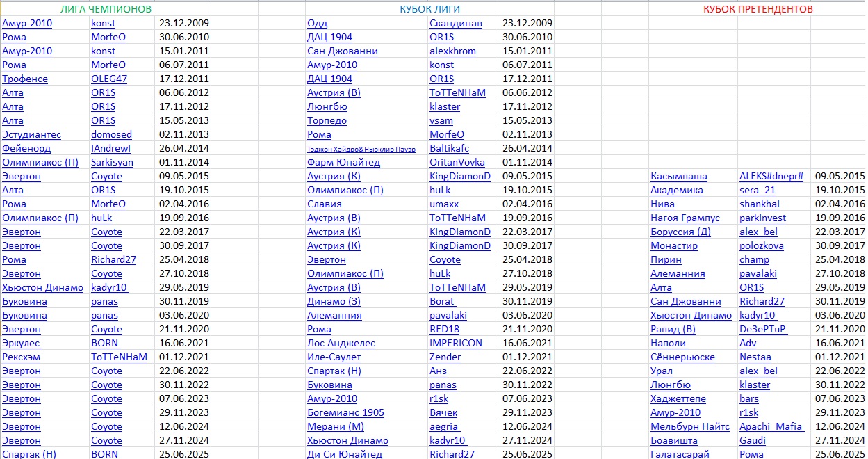868x459 pixels.
Task: Open the alexkhrom manager link
Action: tap(452, 51)
